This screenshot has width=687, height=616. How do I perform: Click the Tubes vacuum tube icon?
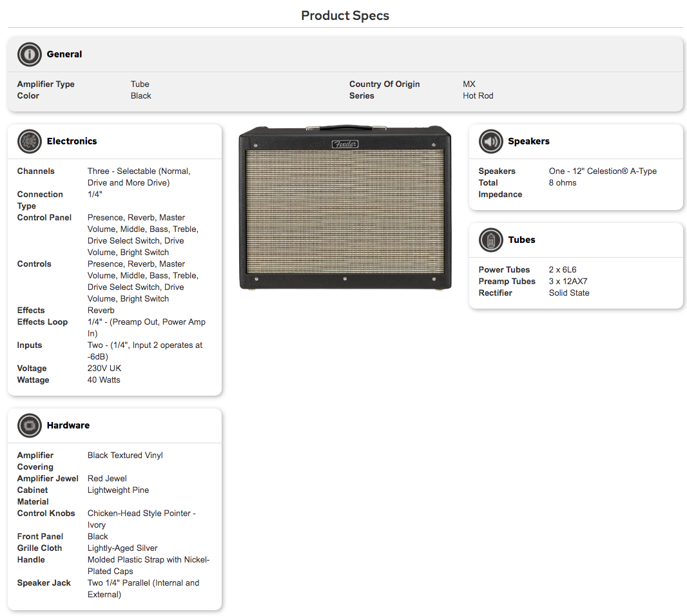coord(490,240)
